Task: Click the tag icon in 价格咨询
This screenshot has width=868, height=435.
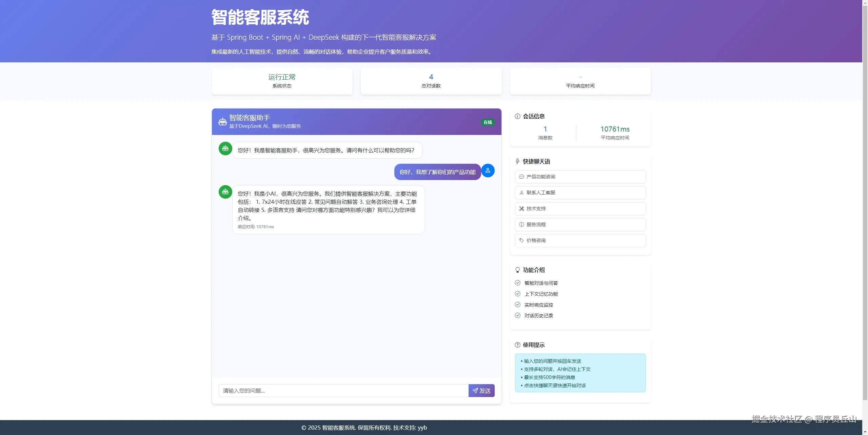Action: pos(521,240)
